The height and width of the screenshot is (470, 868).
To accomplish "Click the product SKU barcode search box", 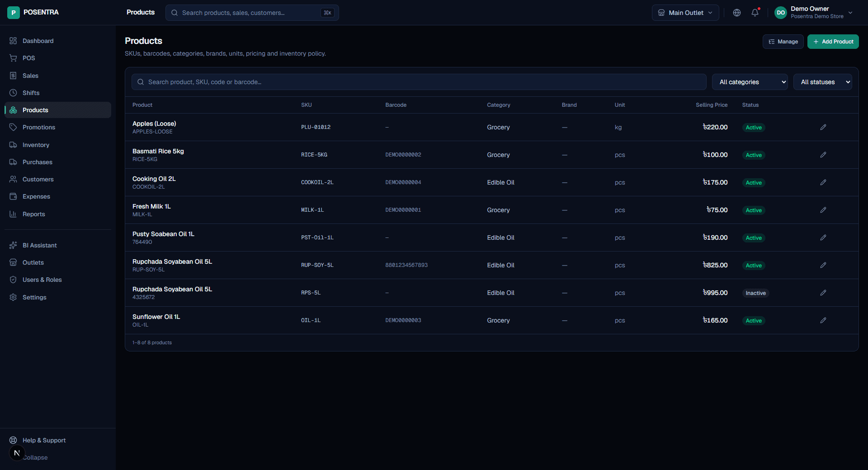I will click(419, 82).
